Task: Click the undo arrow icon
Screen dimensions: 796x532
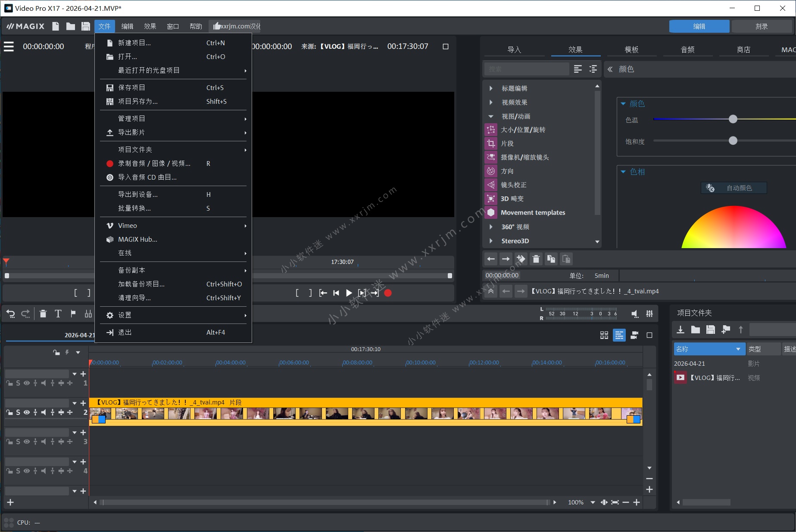Action: click(x=11, y=314)
